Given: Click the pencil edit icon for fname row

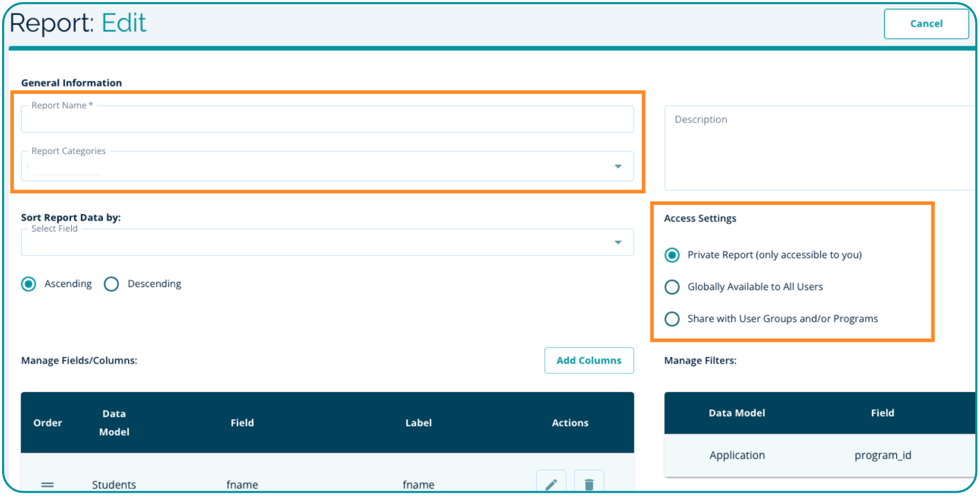Looking at the screenshot, I should click(x=551, y=483).
